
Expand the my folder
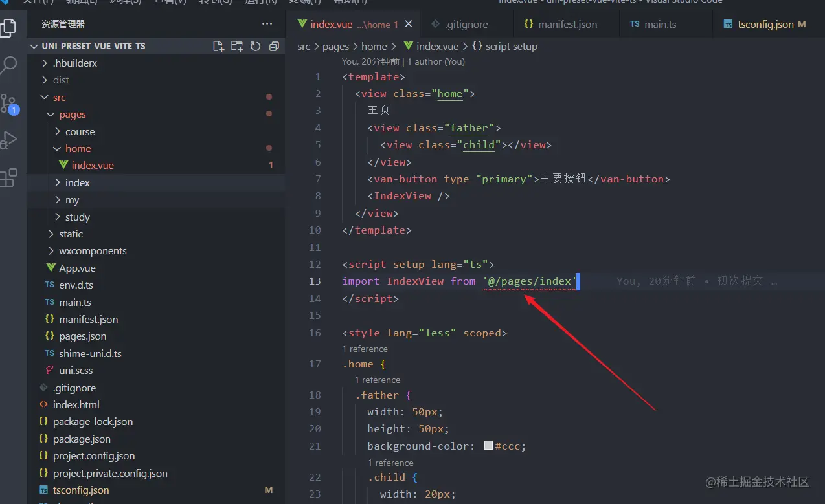pyautogui.click(x=155, y=200)
